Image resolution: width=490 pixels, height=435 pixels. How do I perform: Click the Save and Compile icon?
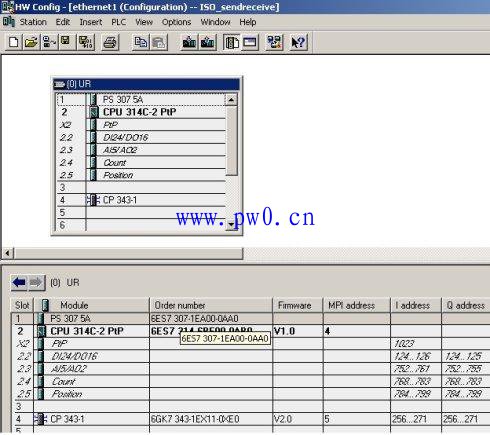point(86,42)
